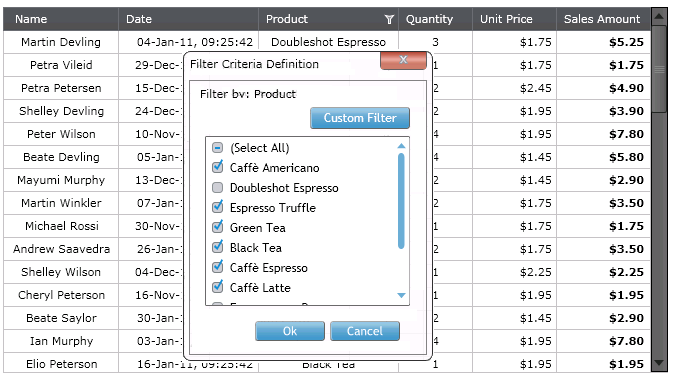This screenshot has height=377, width=673.
Task: Check Doubleshot Espresso in filter list
Action: pos(218,188)
